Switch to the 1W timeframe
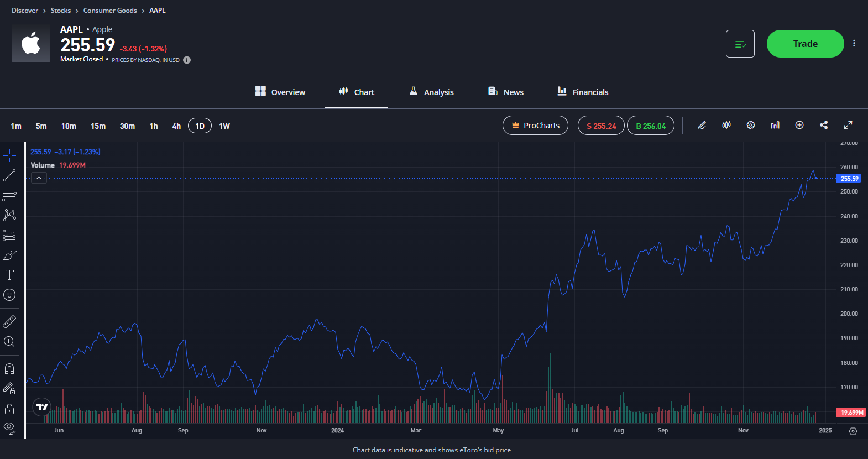The image size is (868, 459). coord(224,126)
